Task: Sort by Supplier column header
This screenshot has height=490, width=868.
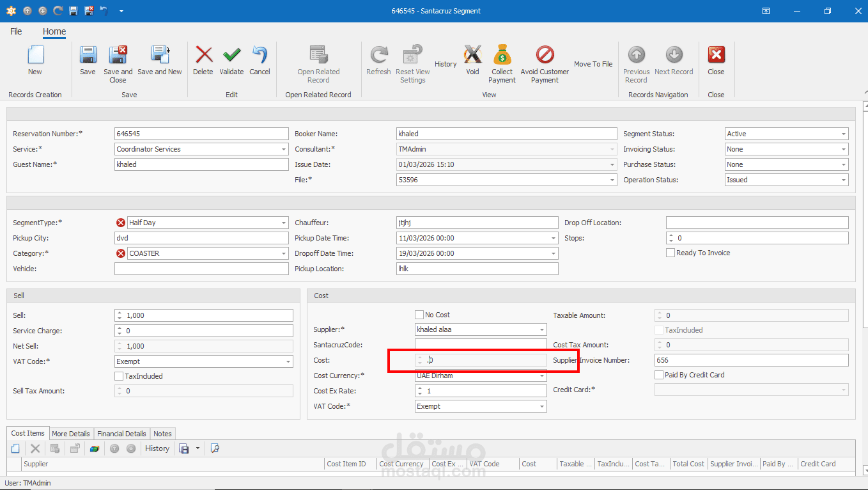Action: pos(173,464)
